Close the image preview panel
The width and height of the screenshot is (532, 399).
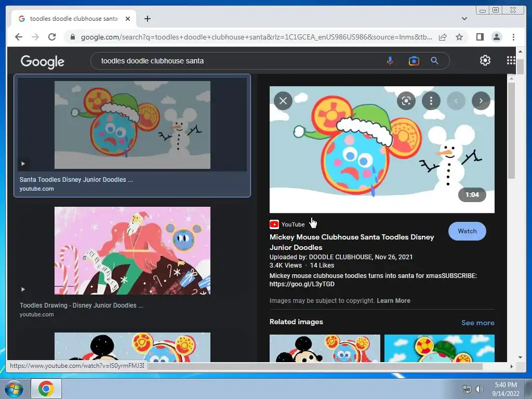pos(283,101)
